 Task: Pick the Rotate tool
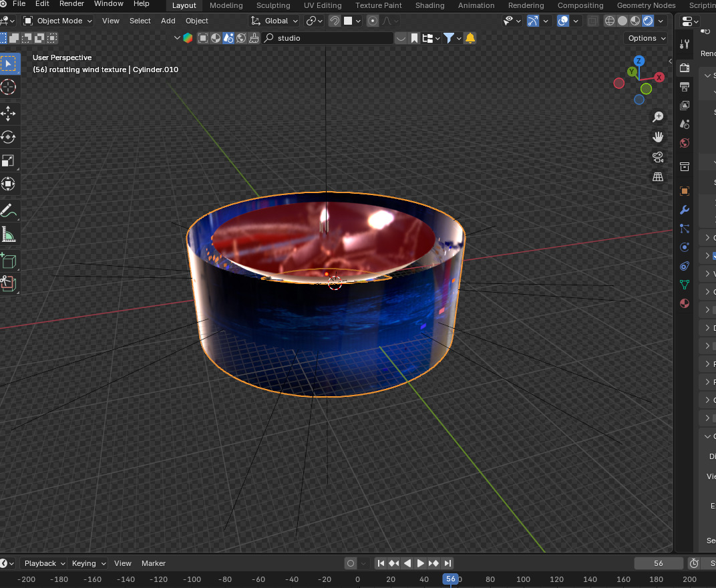(9, 136)
